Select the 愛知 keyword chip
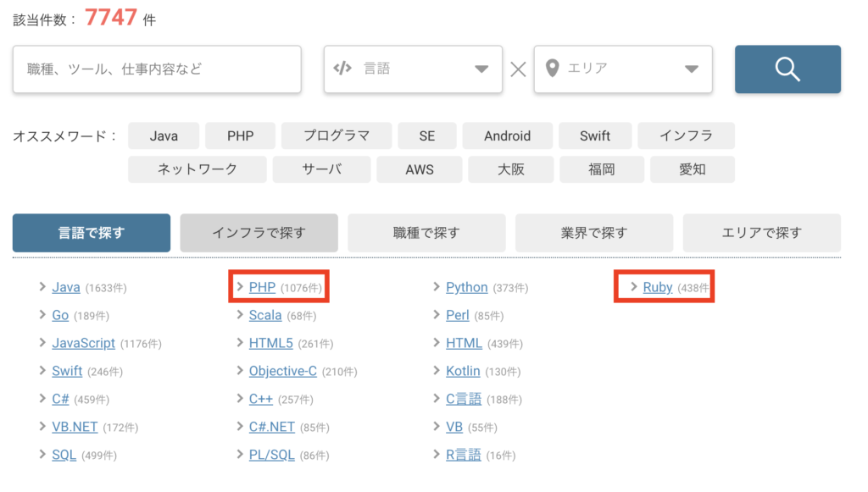Image resolution: width=868 pixels, height=492 pixels. coord(693,169)
